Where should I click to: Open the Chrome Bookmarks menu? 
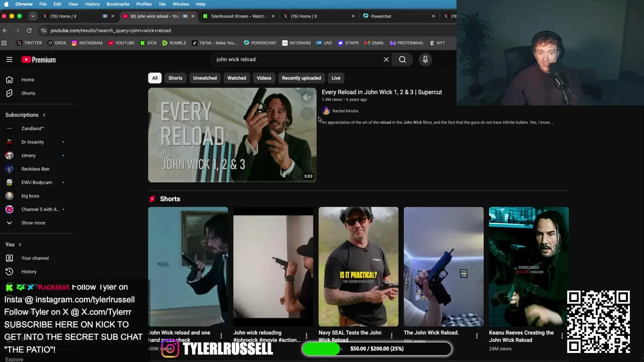pos(118,4)
